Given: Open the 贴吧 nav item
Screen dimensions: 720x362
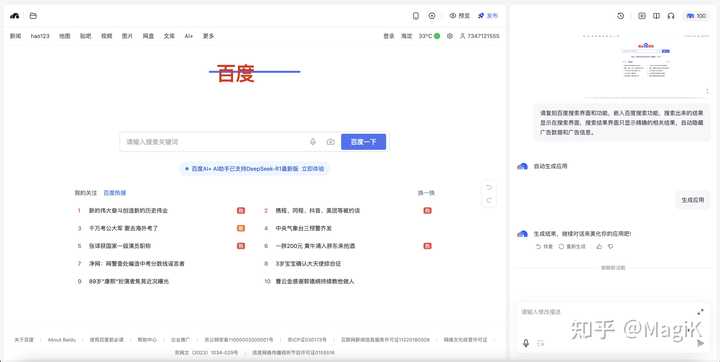Looking at the screenshot, I should pyautogui.click(x=85, y=36).
